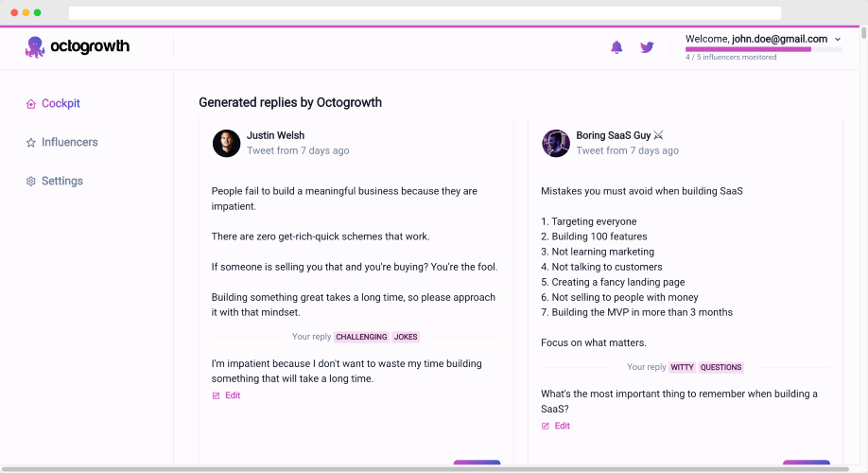This screenshot has width=868, height=473.
Task: Click the reply 'What's the most important thing'
Action: click(679, 401)
